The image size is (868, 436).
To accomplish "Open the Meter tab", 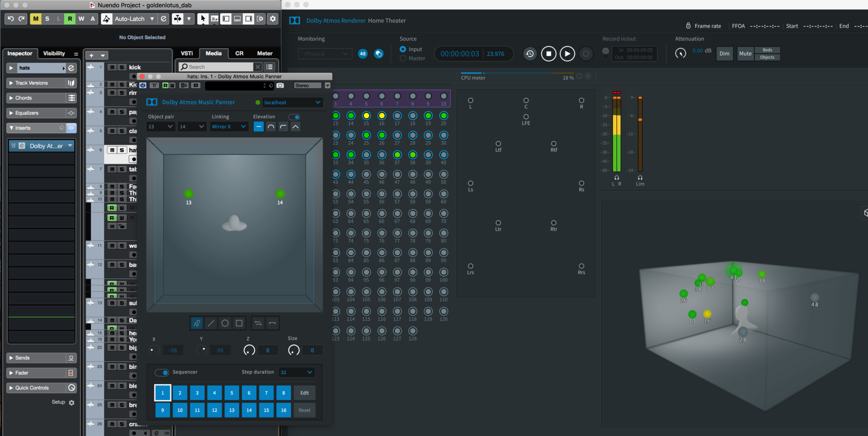I will click(x=265, y=53).
